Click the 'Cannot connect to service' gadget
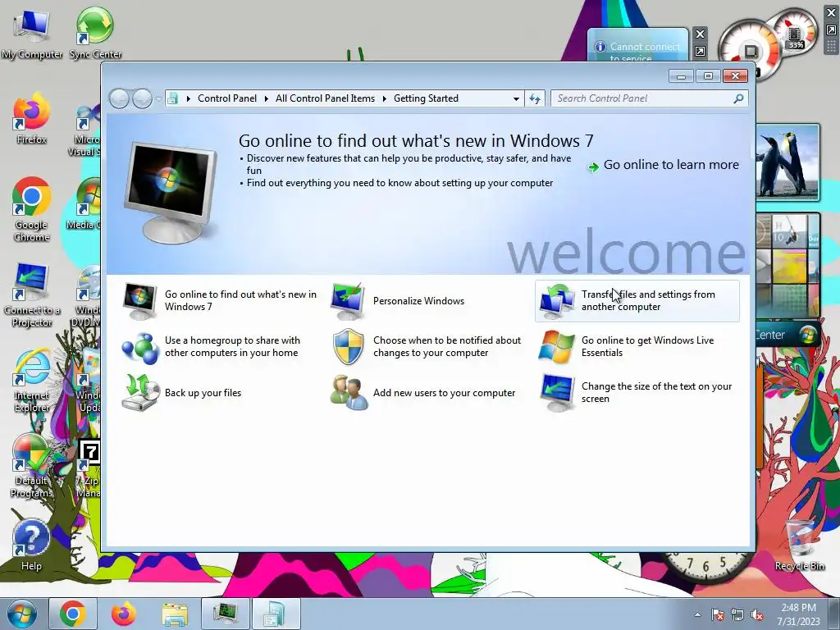The height and width of the screenshot is (630, 840). point(637,46)
